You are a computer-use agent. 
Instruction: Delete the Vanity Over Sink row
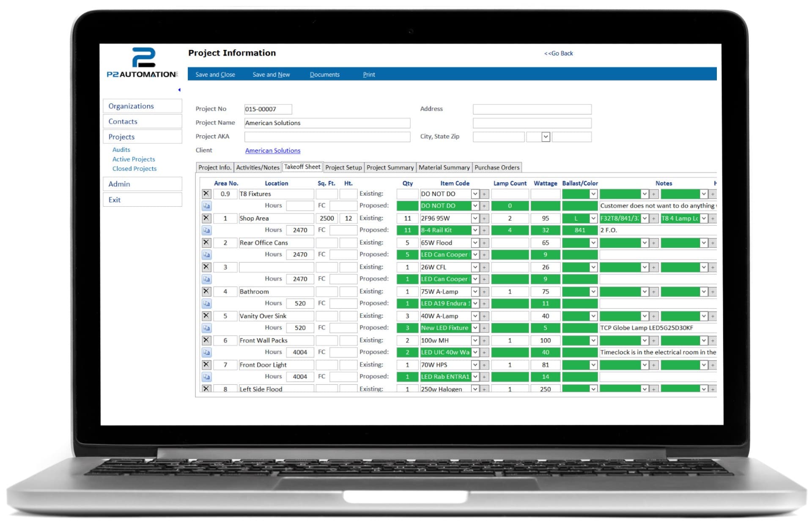click(206, 316)
